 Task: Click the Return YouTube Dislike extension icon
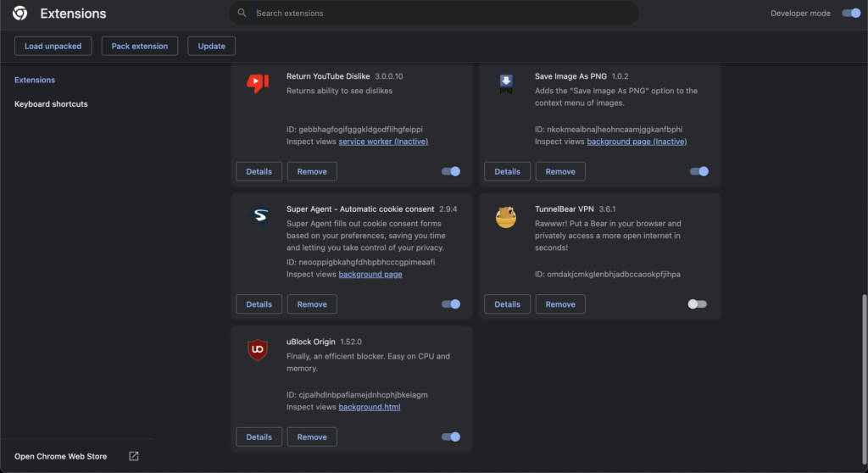258,84
